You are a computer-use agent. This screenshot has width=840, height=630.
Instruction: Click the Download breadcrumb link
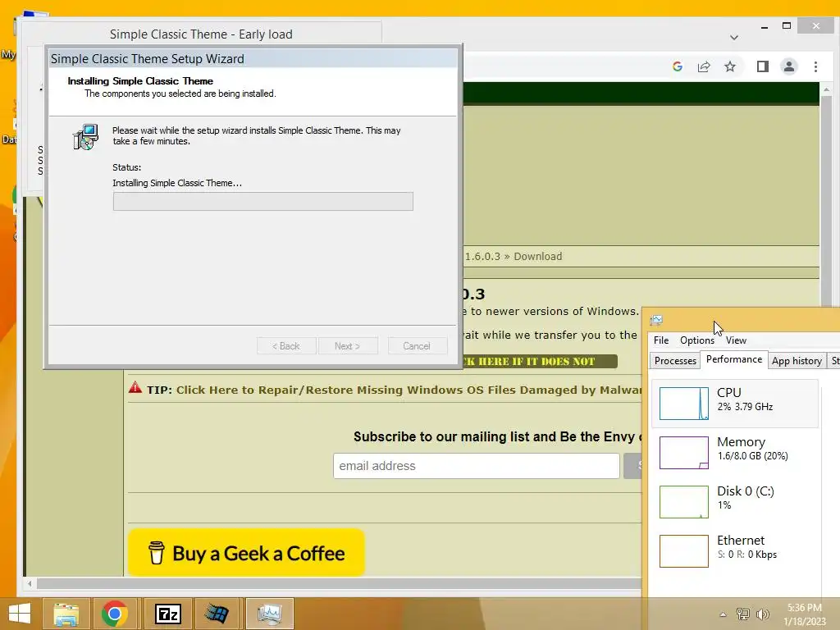[x=538, y=257]
